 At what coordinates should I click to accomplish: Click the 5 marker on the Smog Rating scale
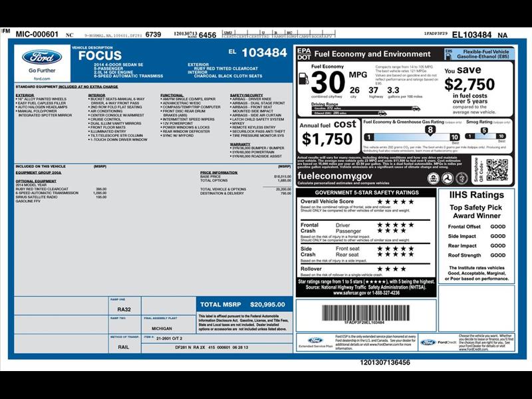[484, 128]
